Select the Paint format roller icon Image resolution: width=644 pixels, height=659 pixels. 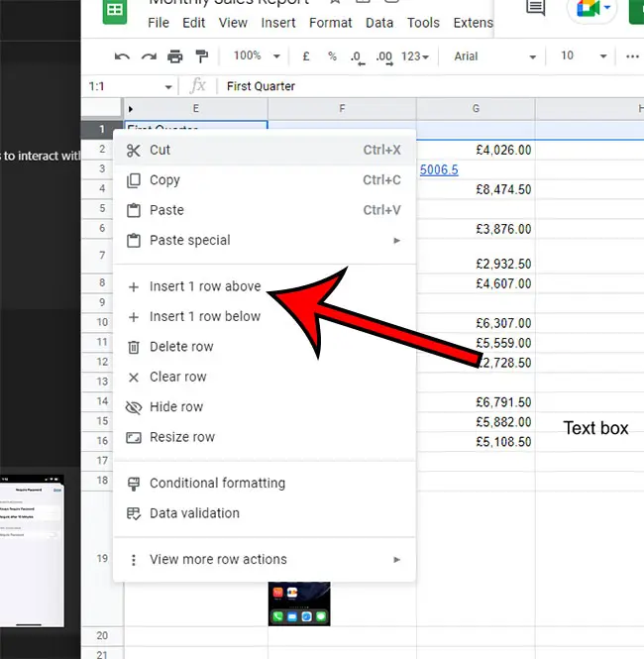click(x=201, y=56)
